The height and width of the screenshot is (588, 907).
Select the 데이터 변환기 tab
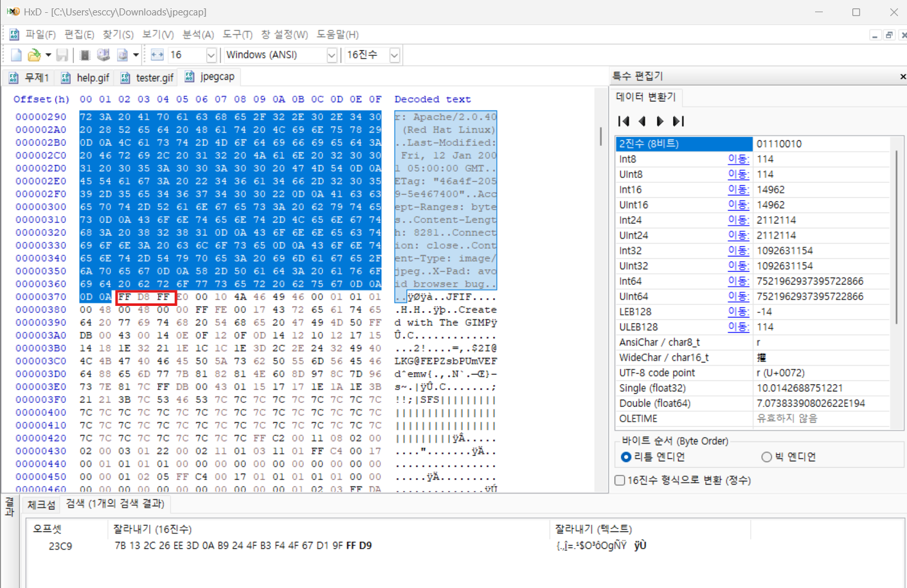click(x=645, y=97)
